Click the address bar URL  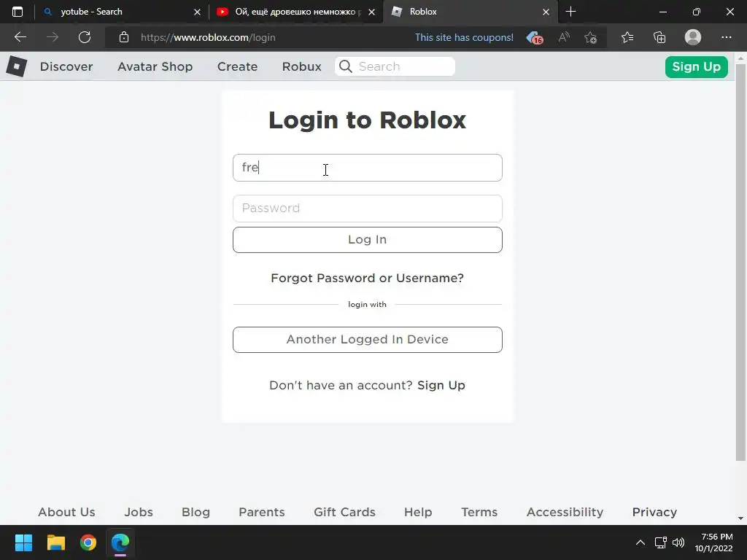coord(208,38)
